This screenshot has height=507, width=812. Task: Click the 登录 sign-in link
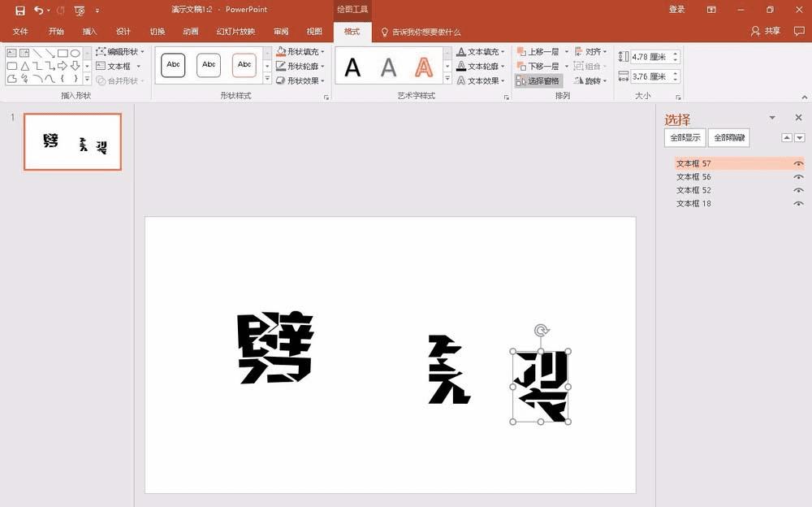(676, 9)
